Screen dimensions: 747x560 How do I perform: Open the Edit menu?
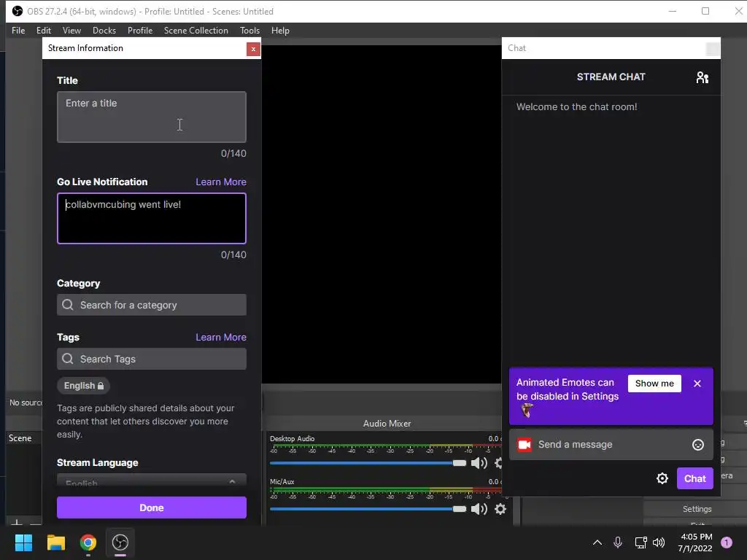coord(44,31)
